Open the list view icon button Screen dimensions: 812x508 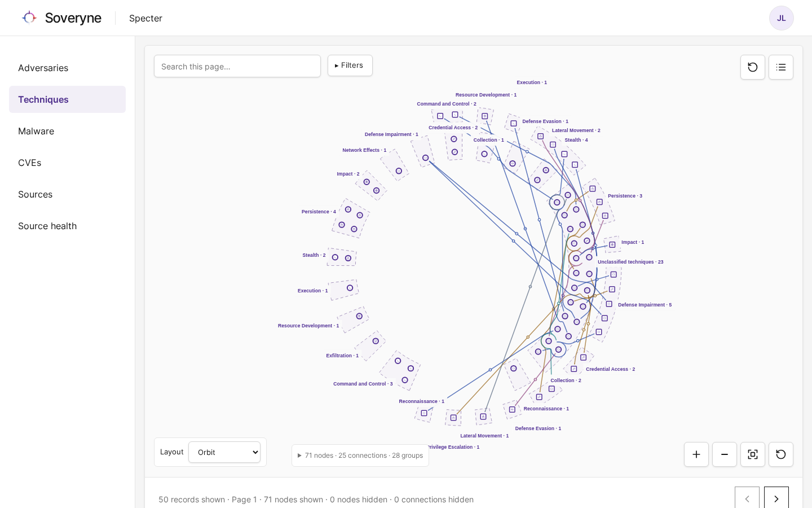pos(781,67)
